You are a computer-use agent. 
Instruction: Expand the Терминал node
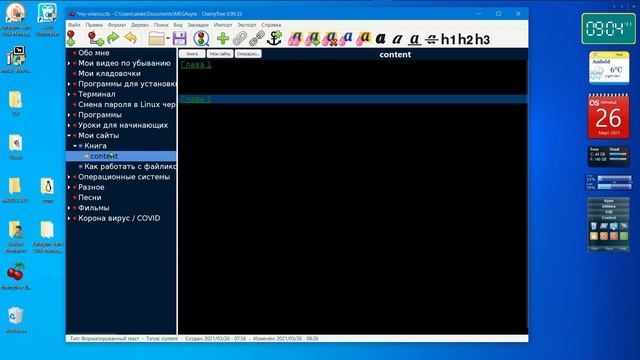pos(69,94)
